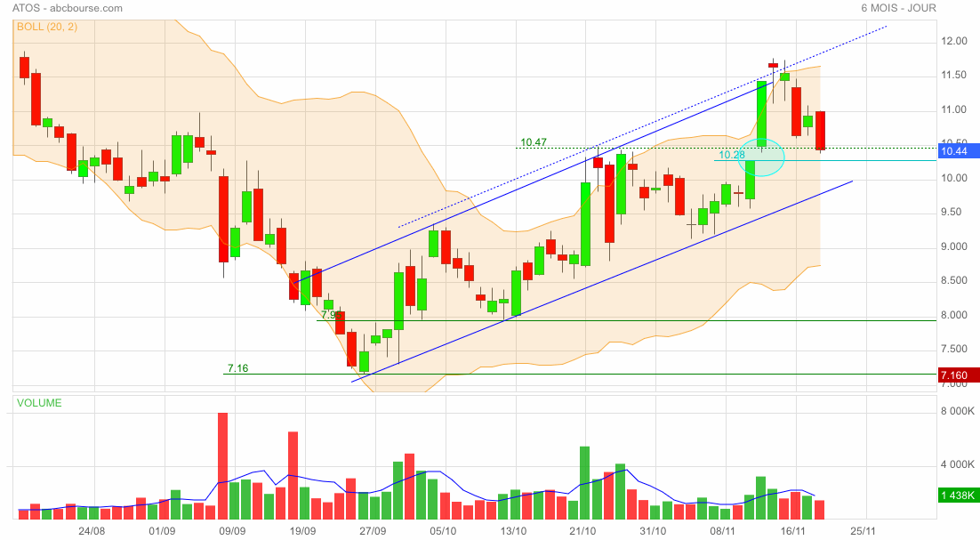Click the 12.00 price axis label
Screen dimensions: 980x540
(954, 41)
